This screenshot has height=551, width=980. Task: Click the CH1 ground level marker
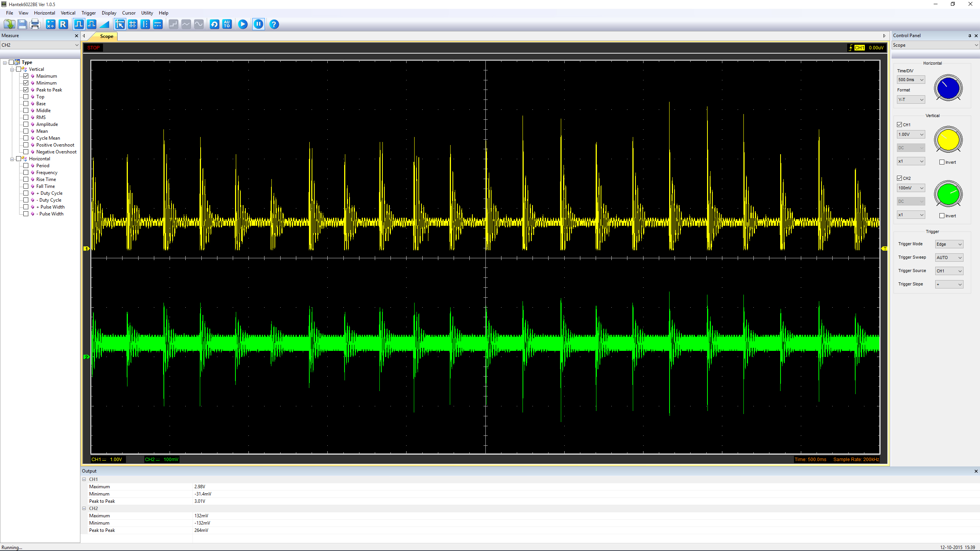[86, 249]
